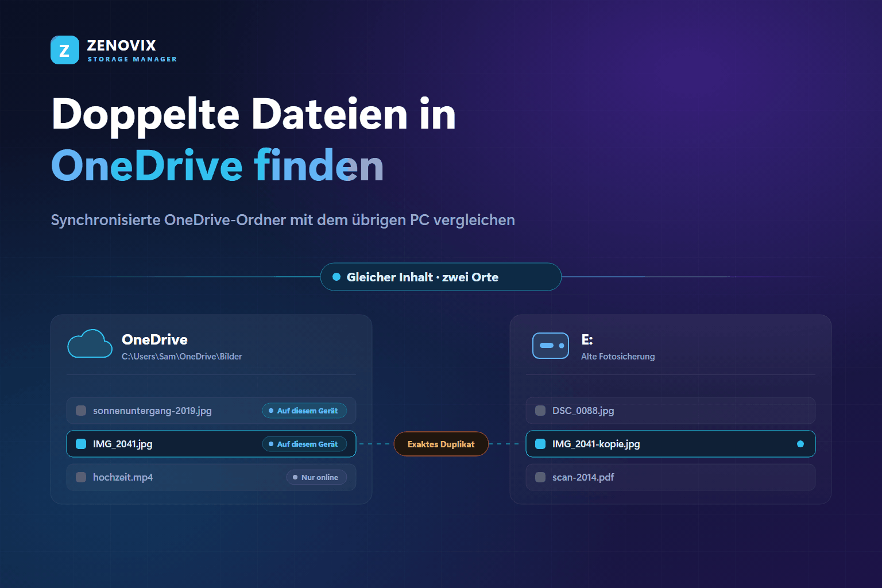Click the subtitle 'Synchronisierte OneDrive-Ordner mit dem übrigen PC vergleichen'
The height and width of the screenshot is (588, 882).
click(x=283, y=220)
